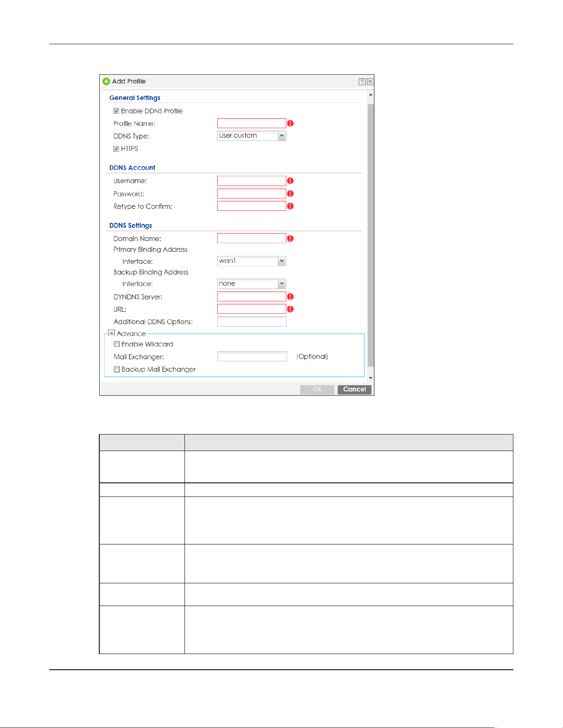Click the Domain Name error icon
The width and height of the screenshot is (563, 728).
290,239
